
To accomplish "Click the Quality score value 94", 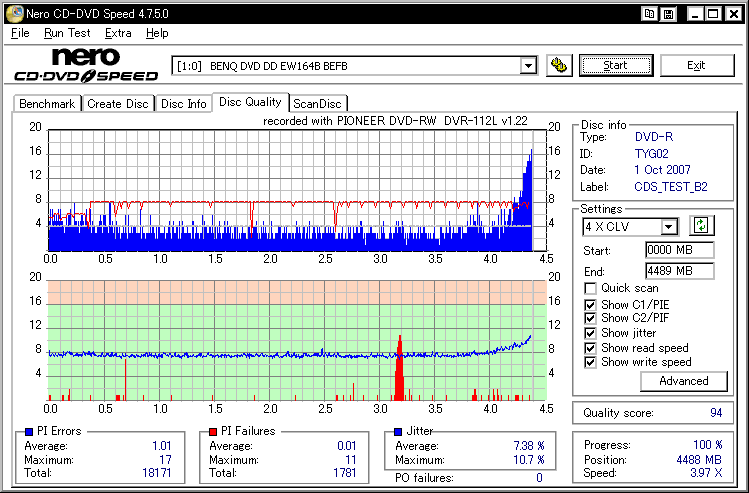I will point(716,413).
